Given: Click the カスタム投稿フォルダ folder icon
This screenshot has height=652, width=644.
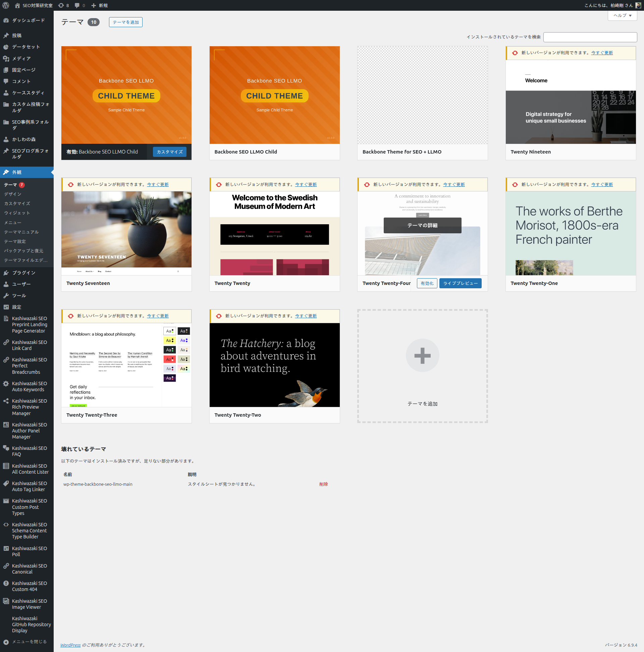Looking at the screenshot, I should 6,104.
